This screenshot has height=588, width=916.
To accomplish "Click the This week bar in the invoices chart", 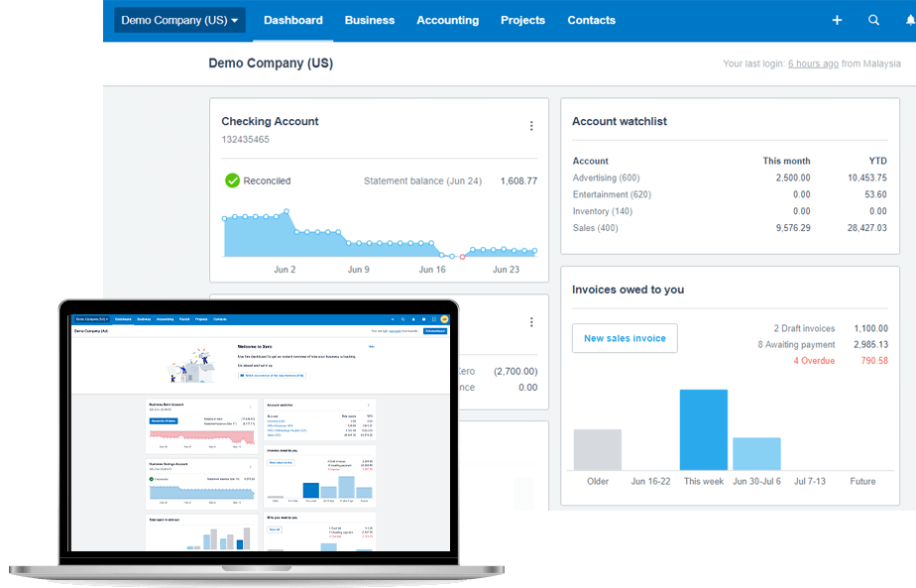I will [703, 428].
